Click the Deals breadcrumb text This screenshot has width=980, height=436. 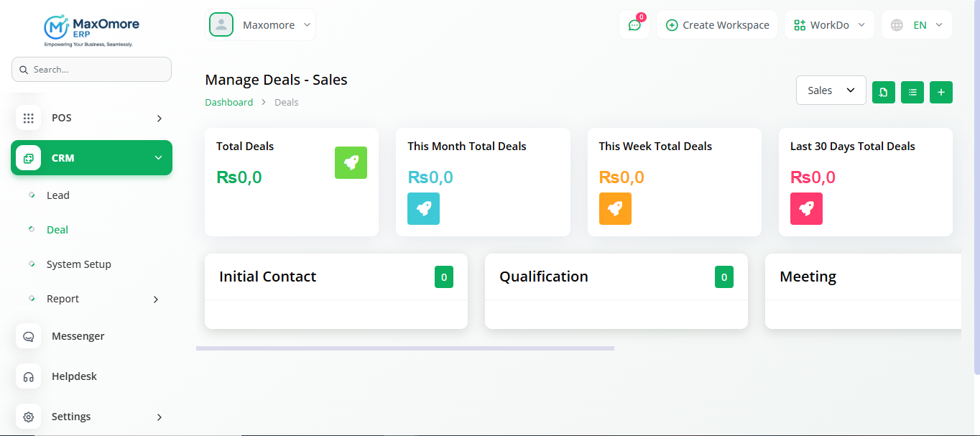pos(287,102)
